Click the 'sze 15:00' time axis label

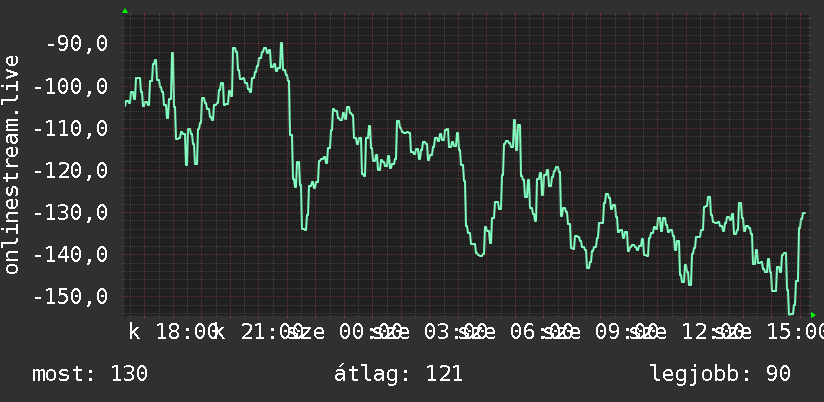pyautogui.click(x=768, y=332)
